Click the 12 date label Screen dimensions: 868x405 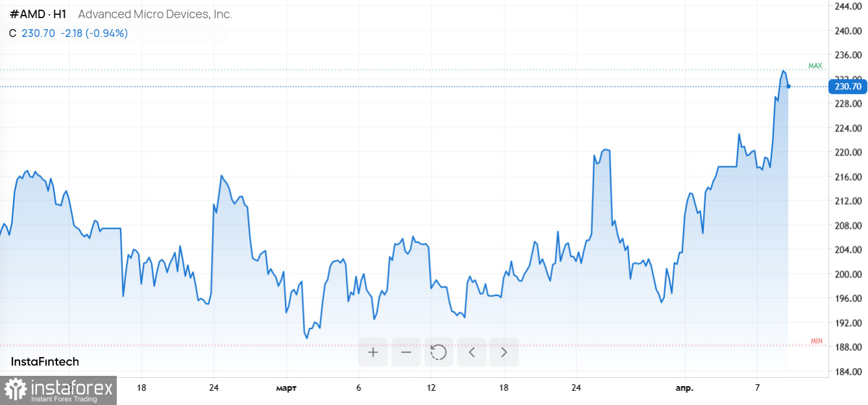pos(431,388)
